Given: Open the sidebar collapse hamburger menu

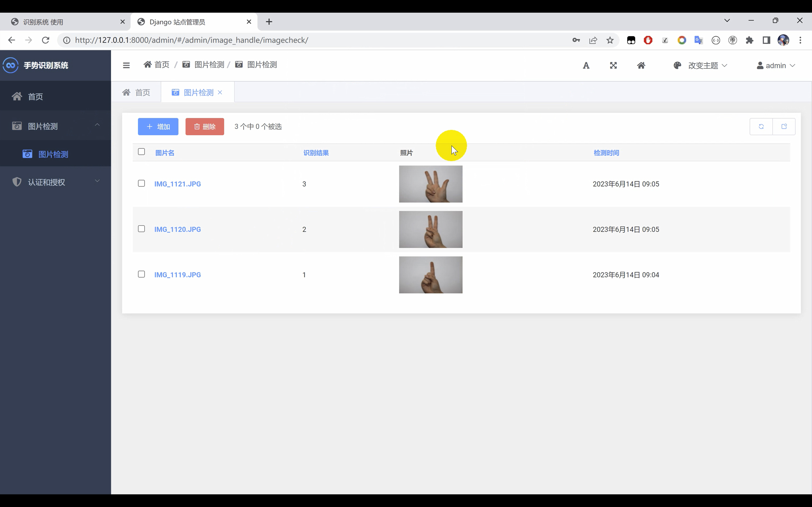Looking at the screenshot, I should pos(126,65).
